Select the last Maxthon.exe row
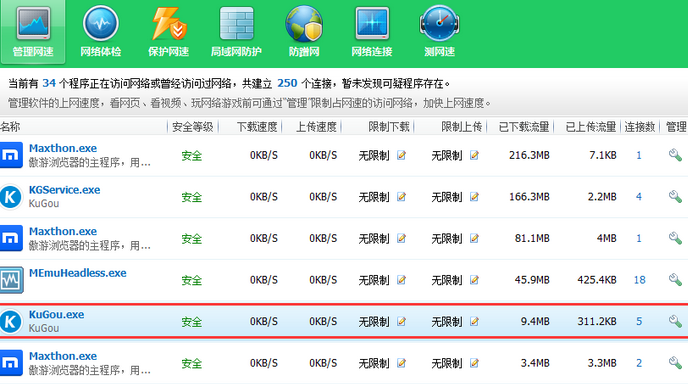 (344, 363)
